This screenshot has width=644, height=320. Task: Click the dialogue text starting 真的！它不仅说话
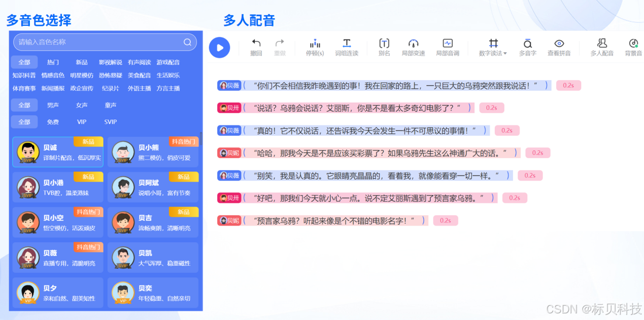[365, 130]
